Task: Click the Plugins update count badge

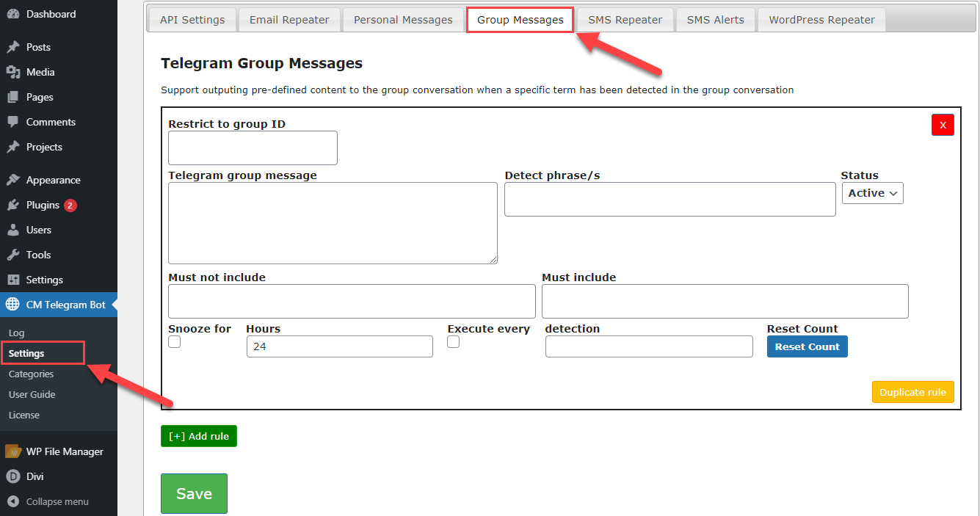Action: coord(70,206)
